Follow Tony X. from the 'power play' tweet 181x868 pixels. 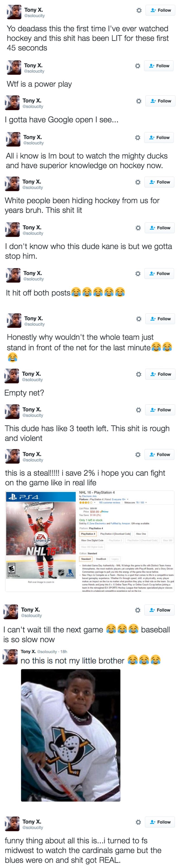(159, 66)
